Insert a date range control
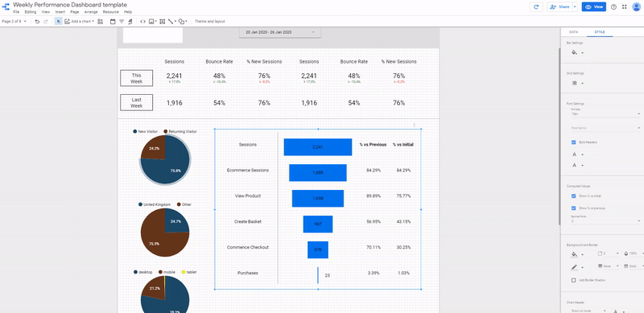The height and width of the screenshot is (313, 644). [x=113, y=22]
